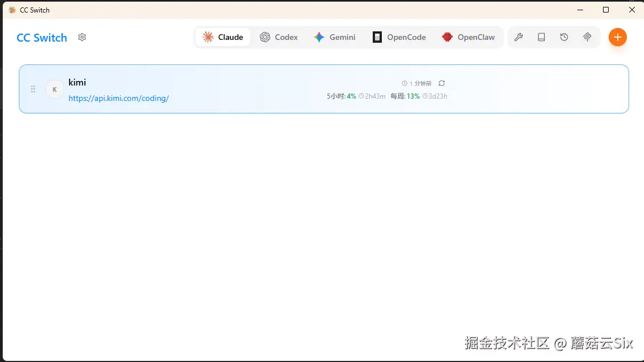The image size is (644, 362).
Task: Switch to the OpenCode tab
Action: [399, 38]
